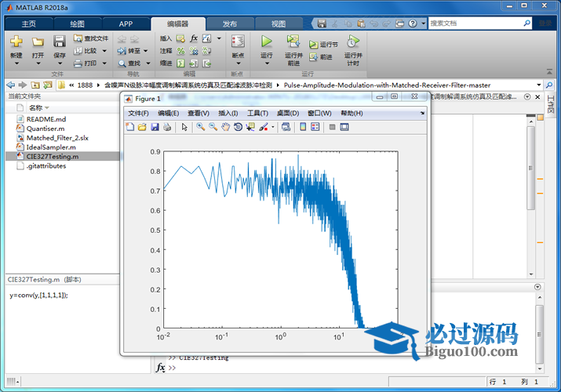Switch to the Home ribbon tab

coord(29,24)
